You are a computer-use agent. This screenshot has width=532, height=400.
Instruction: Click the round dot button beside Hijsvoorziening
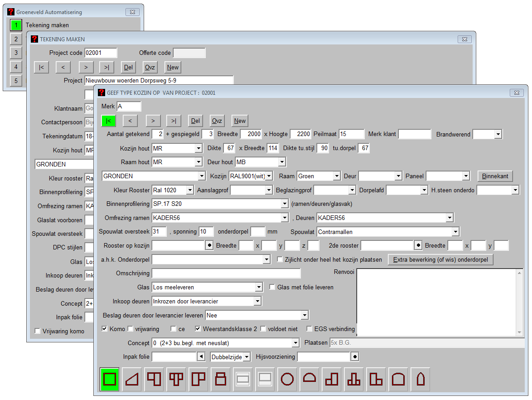pyautogui.click(x=355, y=357)
